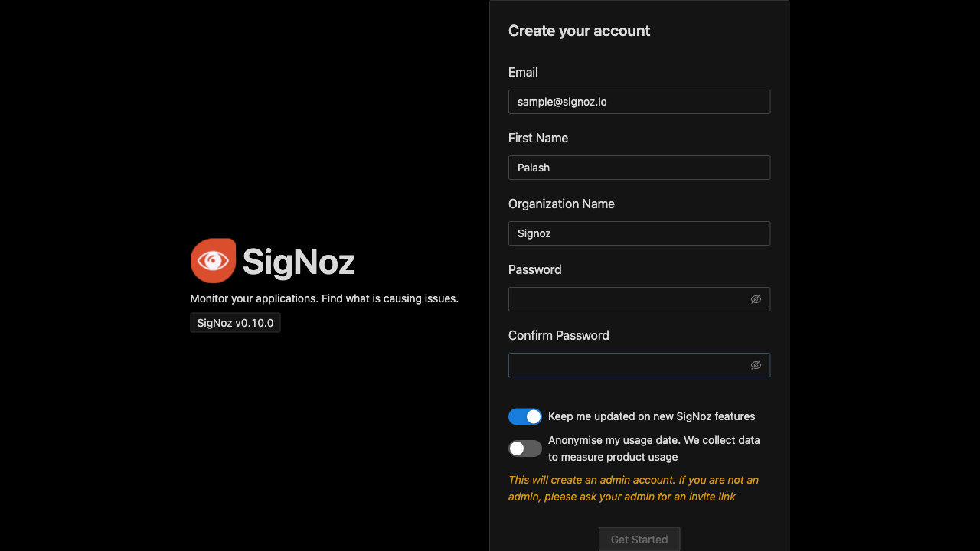
Task: Click the Confirm Password label
Action: point(559,335)
